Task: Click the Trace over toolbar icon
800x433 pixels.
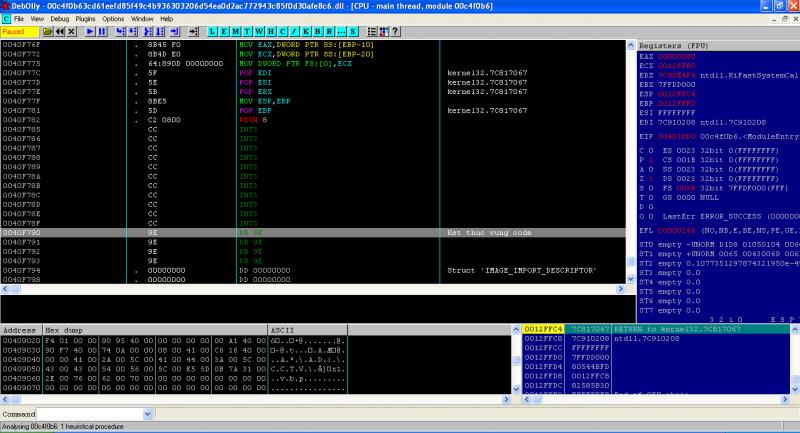Action: 160,32
